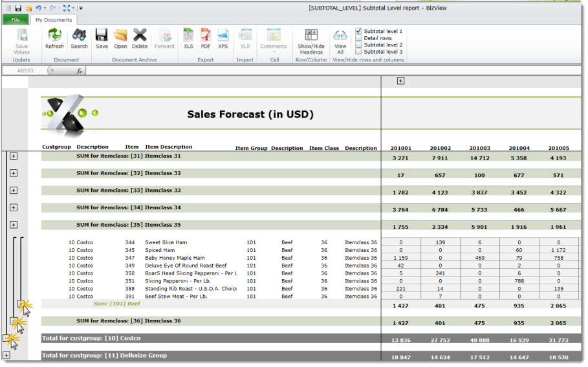Image resolution: width=588 pixels, height=367 pixels.
Task: Delete the archived document
Action: pos(140,39)
